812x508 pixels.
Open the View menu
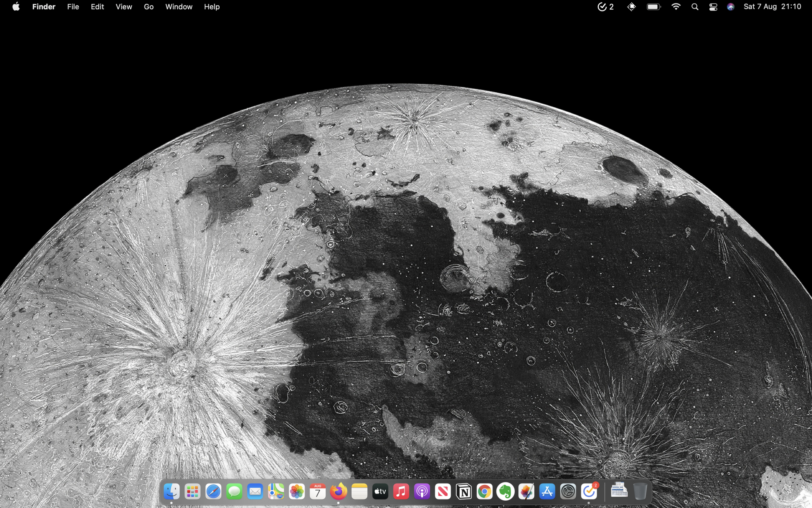click(x=124, y=7)
